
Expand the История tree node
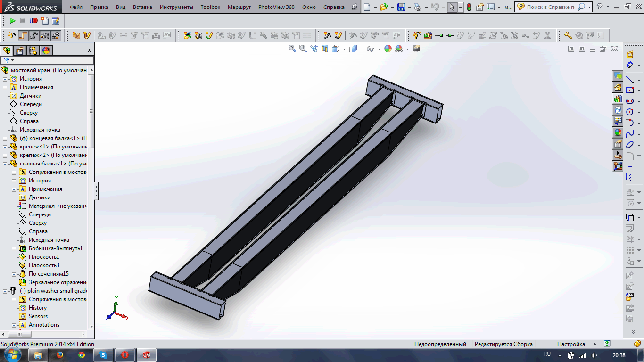pyautogui.click(x=5, y=79)
